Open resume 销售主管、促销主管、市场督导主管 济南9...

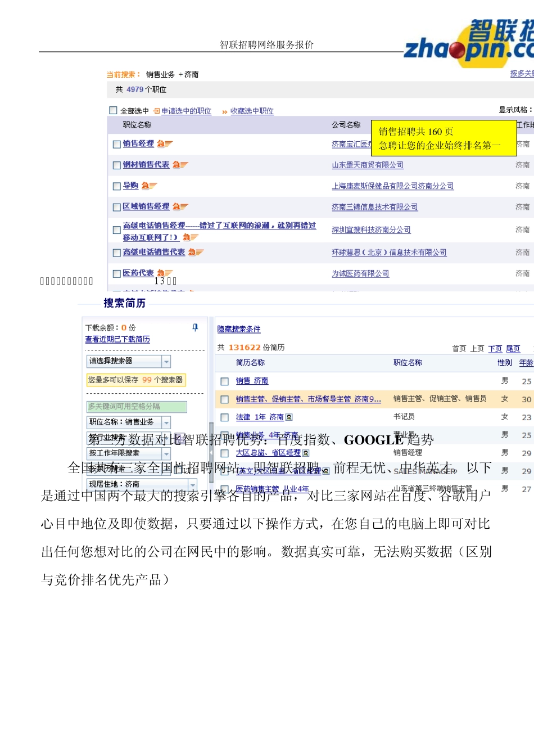[x=309, y=399]
